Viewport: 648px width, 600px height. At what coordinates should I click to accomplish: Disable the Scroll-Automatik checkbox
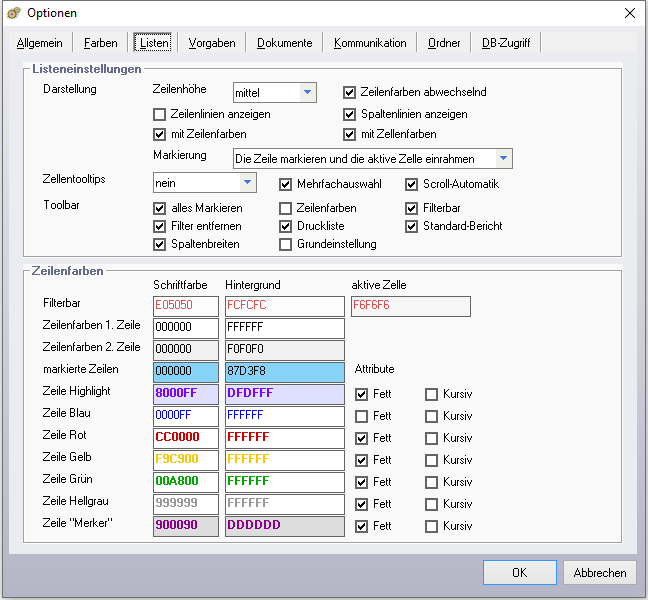pos(412,184)
